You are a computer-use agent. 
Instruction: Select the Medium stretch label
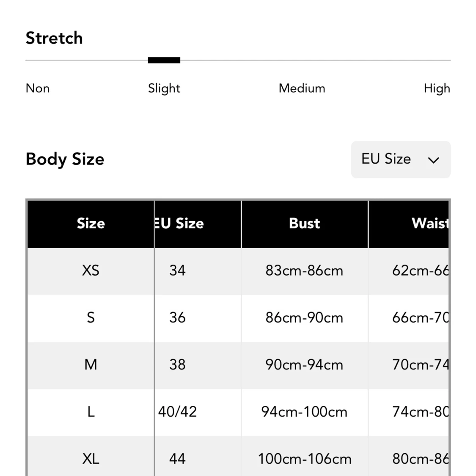[x=302, y=88]
